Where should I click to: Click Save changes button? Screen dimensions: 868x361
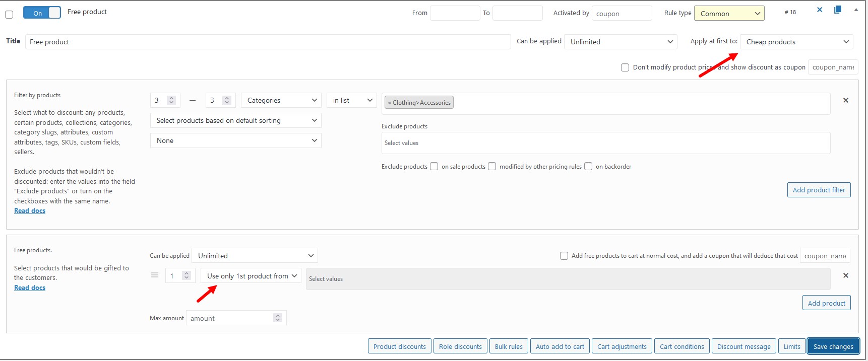click(833, 346)
